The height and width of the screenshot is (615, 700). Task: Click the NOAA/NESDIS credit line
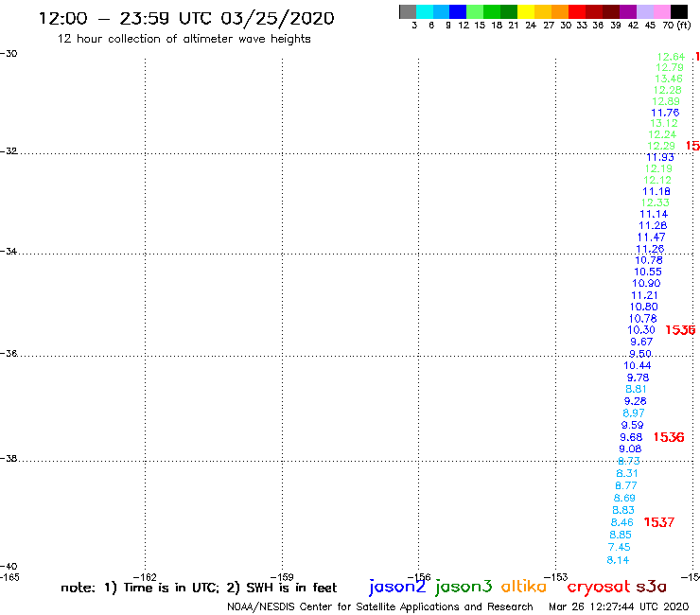click(x=380, y=606)
